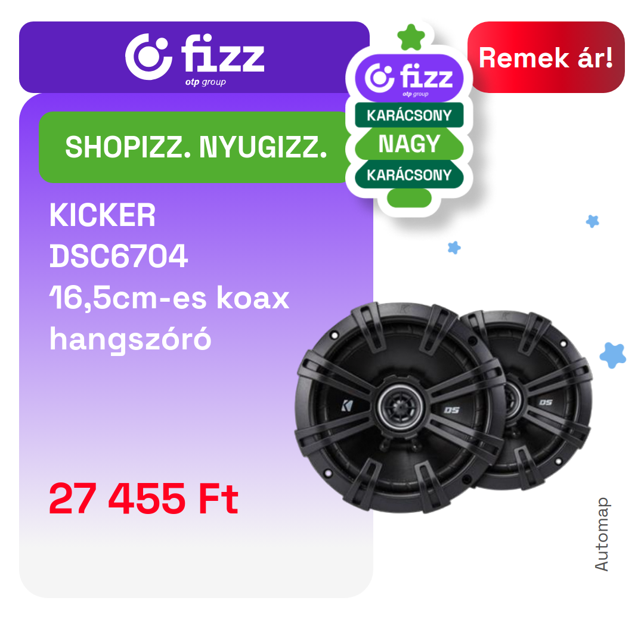Click the 27 455 Ft price

point(143,499)
